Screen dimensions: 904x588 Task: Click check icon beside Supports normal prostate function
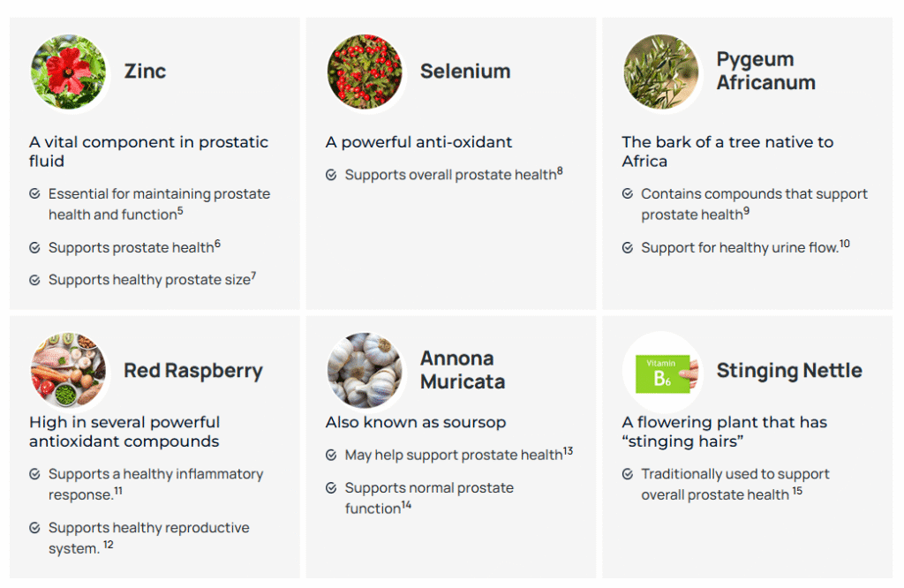point(331,487)
